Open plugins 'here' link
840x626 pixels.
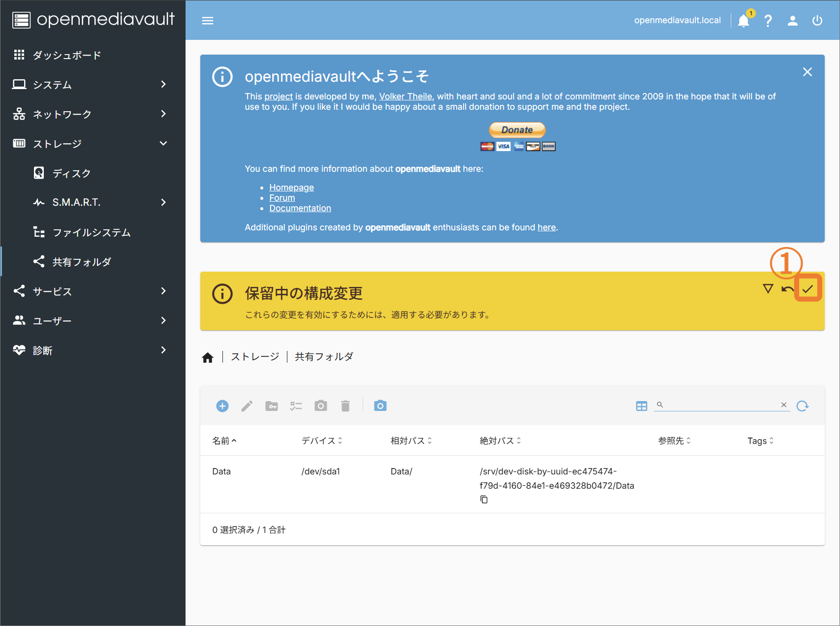coord(546,227)
